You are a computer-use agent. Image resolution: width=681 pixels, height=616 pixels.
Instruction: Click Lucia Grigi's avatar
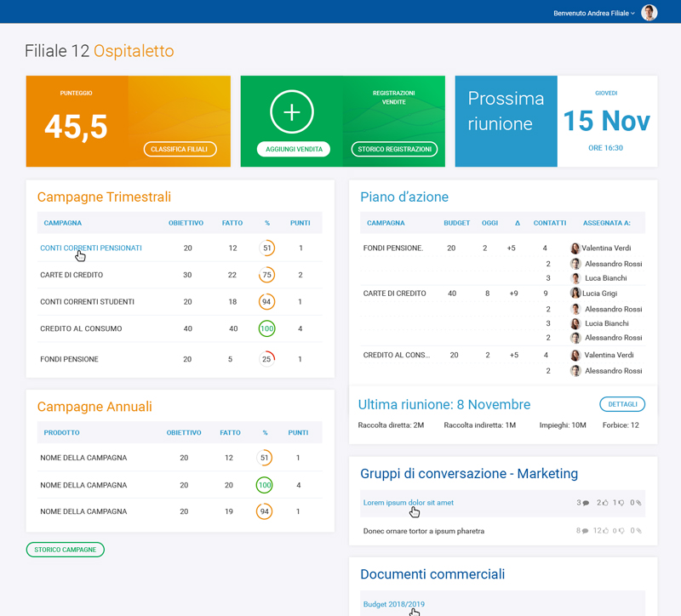click(575, 293)
